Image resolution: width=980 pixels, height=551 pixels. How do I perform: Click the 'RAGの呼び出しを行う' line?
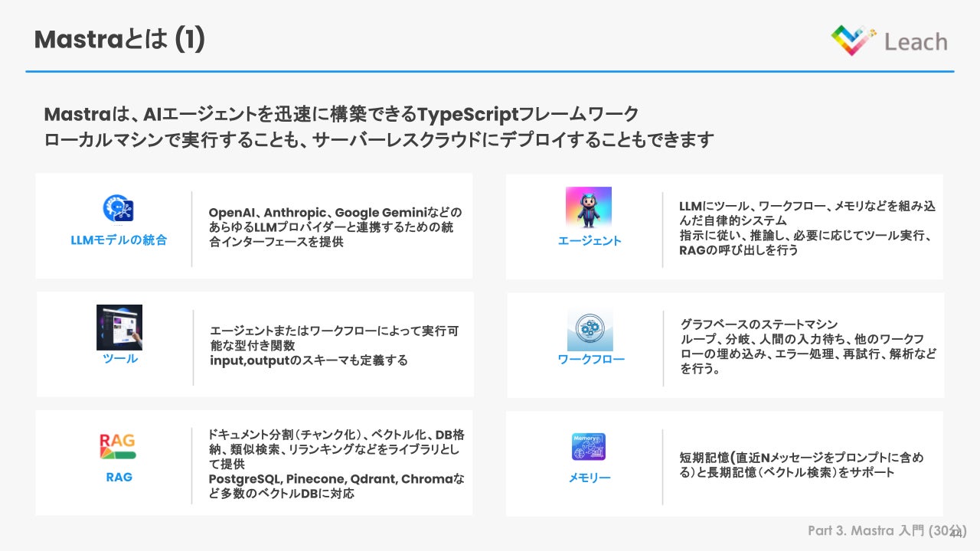click(x=739, y=250)
